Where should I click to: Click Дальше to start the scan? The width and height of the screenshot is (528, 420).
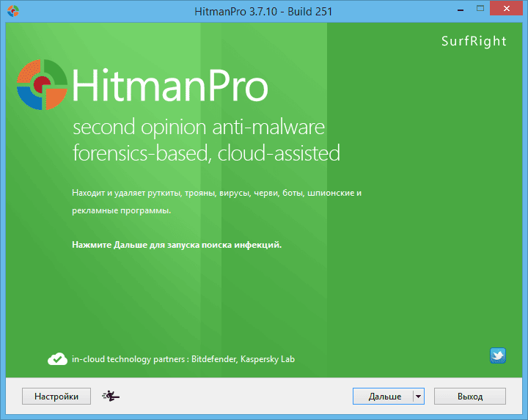point(384,396)
